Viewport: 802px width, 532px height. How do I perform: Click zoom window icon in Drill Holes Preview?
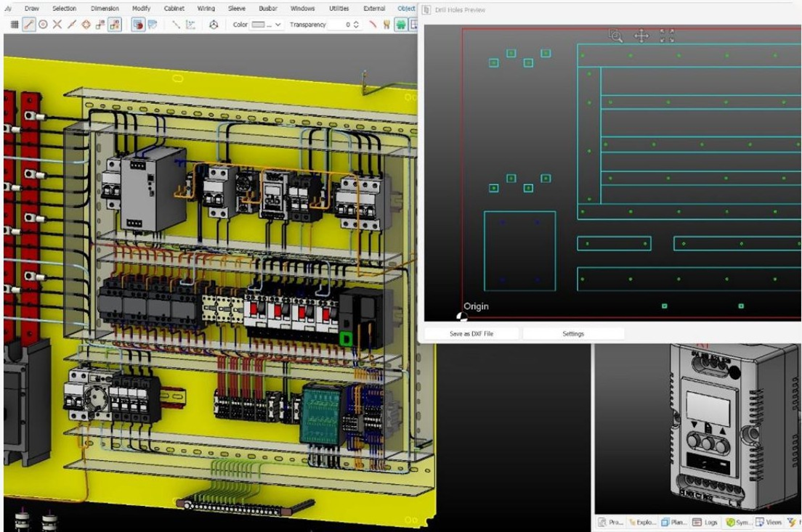616,36
